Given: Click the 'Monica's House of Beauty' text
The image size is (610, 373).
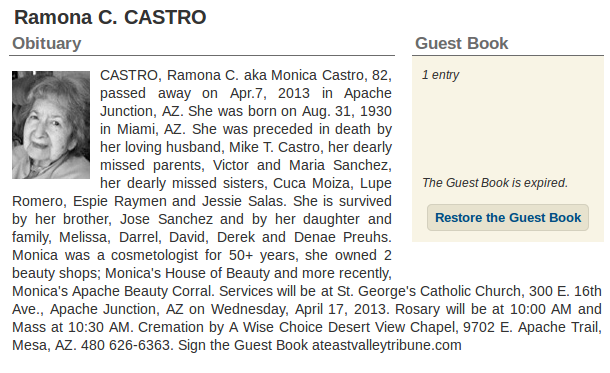Looking at the screenshot, I should (188, 273).
